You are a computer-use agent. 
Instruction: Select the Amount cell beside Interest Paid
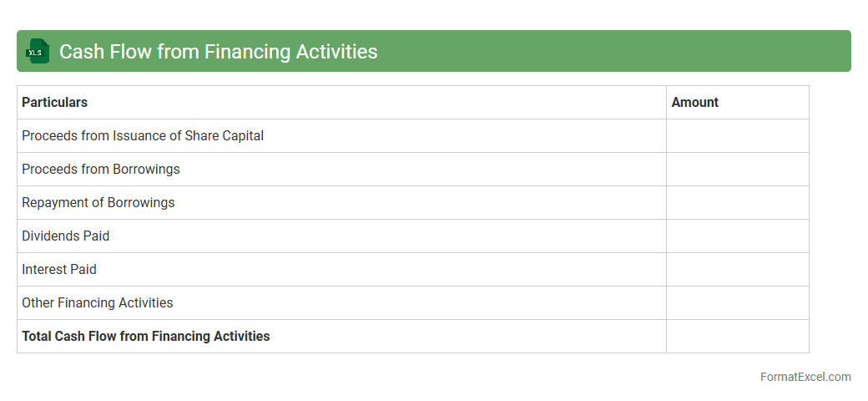[737, 269]
